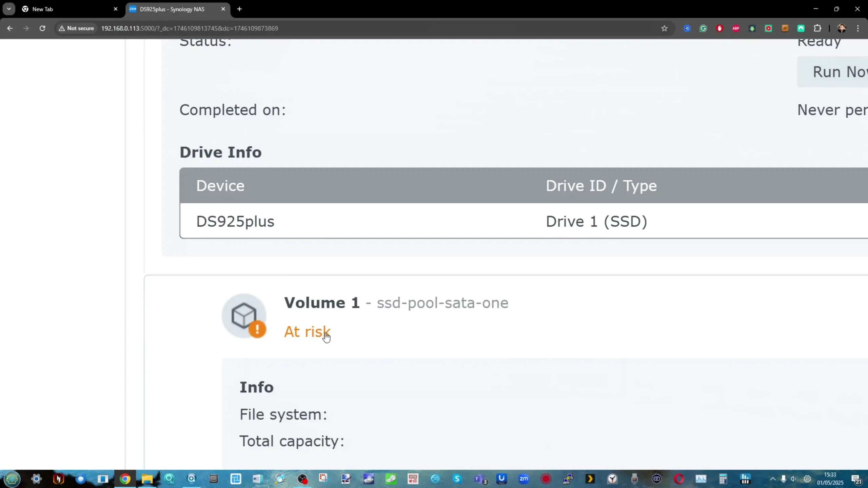Open the clock showing 15:33 01/05/2025
The image size is (868, 488).
click(x=830, y=479)
